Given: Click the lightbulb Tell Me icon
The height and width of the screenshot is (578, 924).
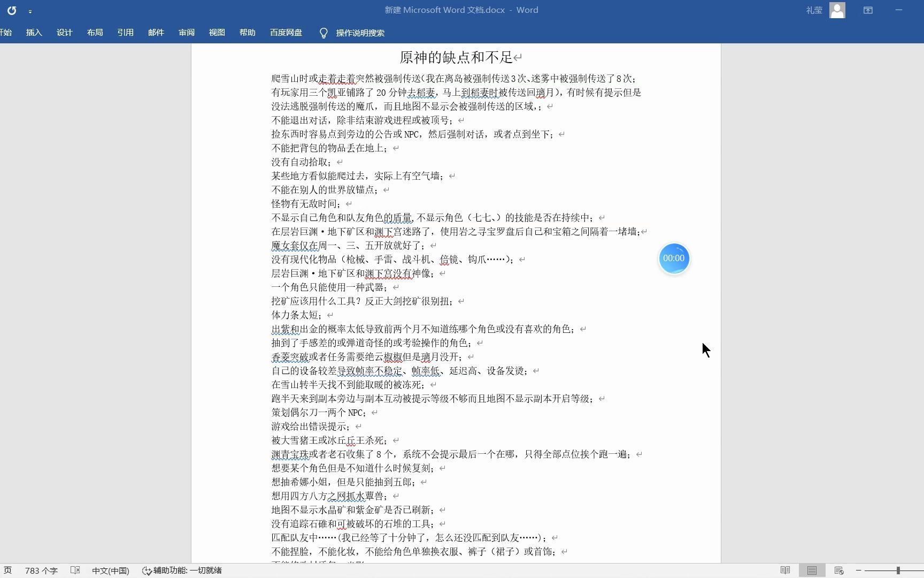Looking at the screenshot, I should click(324, 33).
